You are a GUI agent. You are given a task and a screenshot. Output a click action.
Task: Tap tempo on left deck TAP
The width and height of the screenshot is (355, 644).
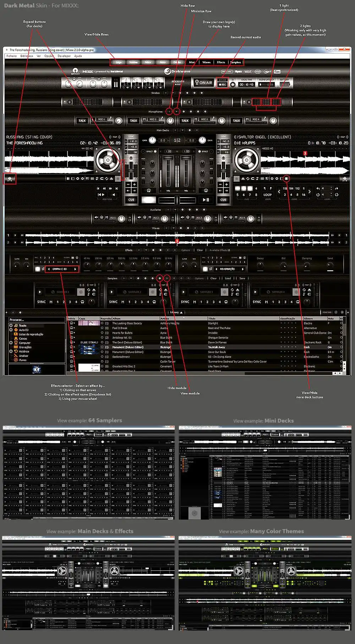coord(115,137)
